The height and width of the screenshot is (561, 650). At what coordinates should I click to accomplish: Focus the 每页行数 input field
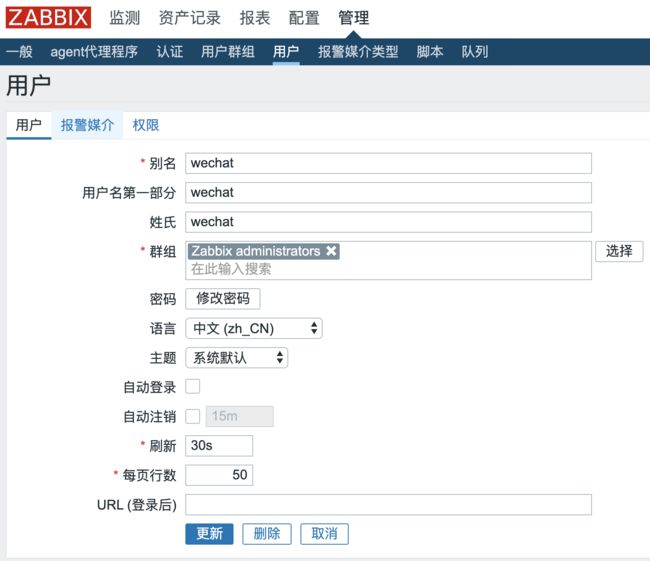[x=219, y=475]
